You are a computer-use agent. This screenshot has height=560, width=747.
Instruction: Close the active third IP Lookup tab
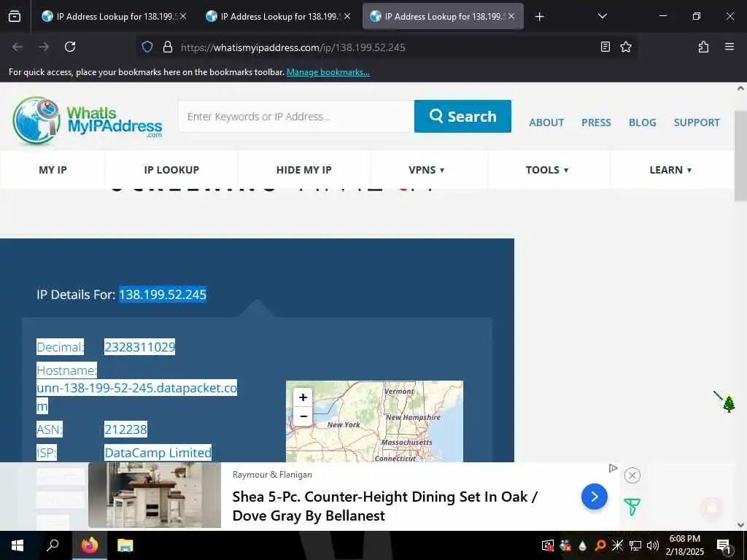point(511,16)
